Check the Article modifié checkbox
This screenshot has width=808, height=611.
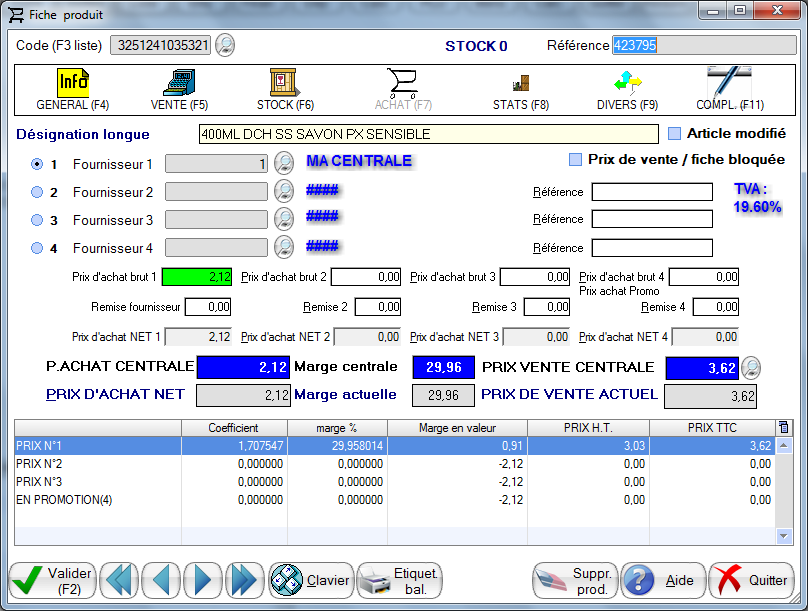click(674, 134)
